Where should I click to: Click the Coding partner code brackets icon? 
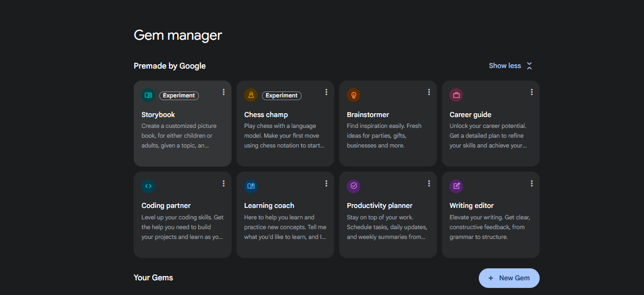click(x=148, y=186)
